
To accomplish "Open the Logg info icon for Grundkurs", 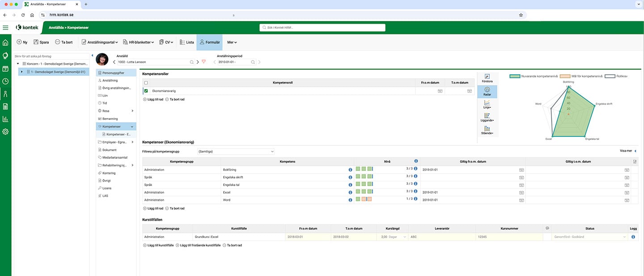I will tap(633, 237).
